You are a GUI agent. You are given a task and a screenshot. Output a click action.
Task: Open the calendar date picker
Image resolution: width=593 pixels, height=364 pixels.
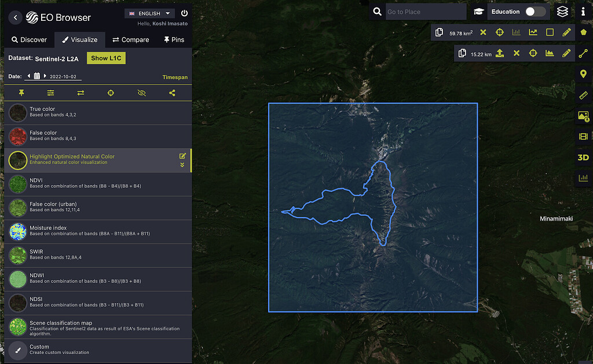(36, 76)
